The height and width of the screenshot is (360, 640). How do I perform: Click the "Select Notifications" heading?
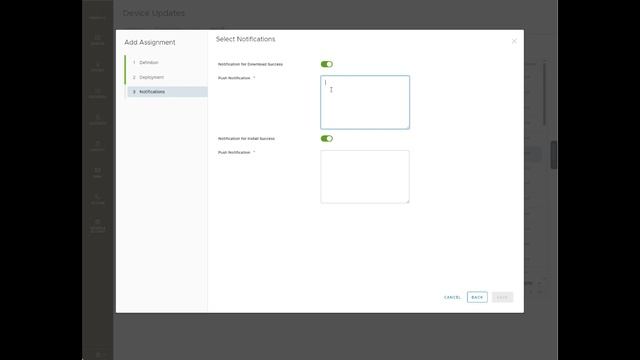pos(245,39)
